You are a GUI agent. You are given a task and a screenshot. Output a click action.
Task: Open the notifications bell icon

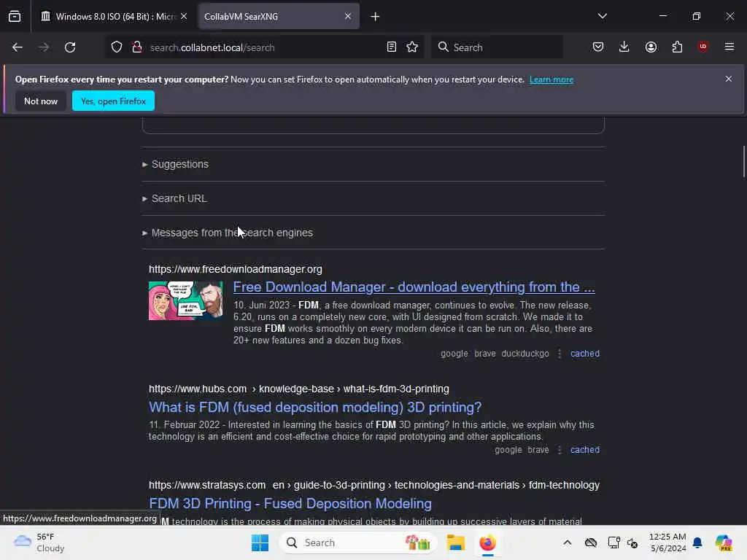[697, 542]
